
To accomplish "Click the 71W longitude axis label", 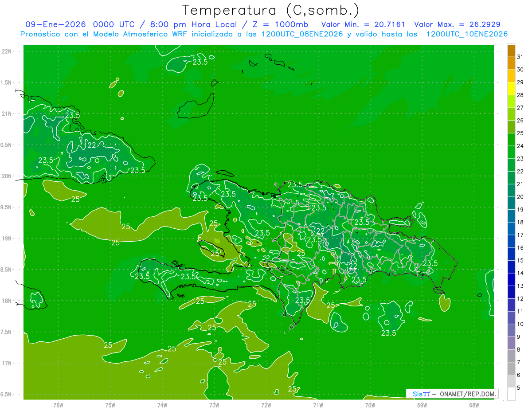I will (318, 405).
